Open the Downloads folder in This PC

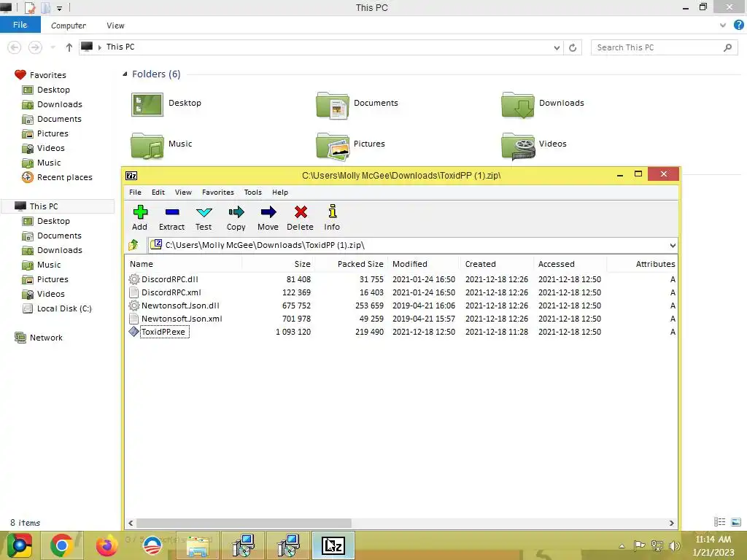pyautogui.click(x=543, y=104)
